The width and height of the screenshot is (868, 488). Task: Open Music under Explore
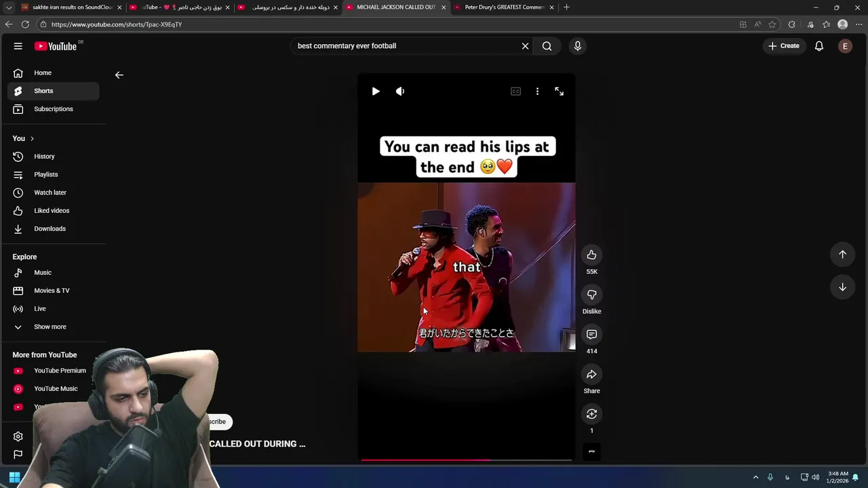click(53, 272)
